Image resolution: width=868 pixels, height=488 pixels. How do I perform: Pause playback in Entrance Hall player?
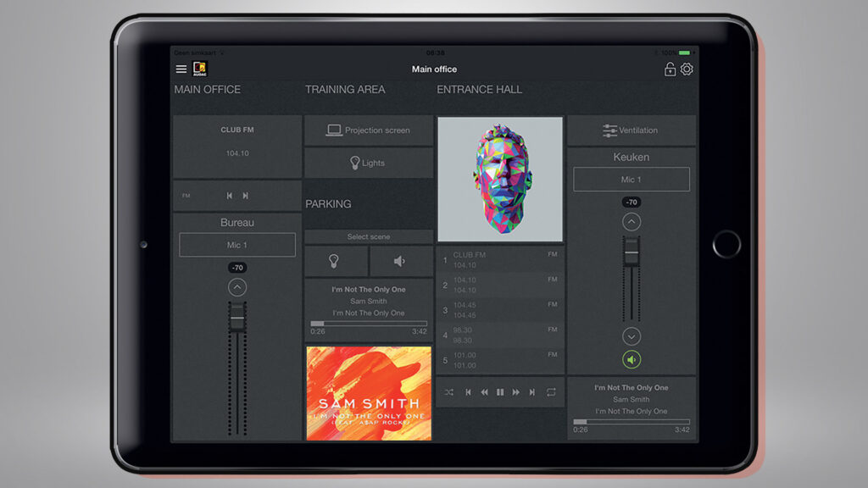[500, 392]
